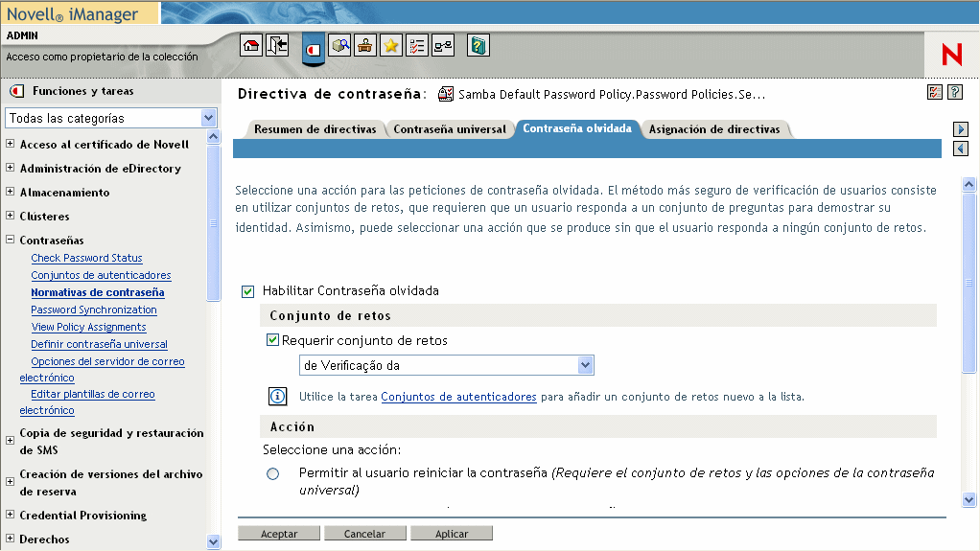The image size is (980, 551).
Task: Open Check Password Status link
Action: (87, 258)
